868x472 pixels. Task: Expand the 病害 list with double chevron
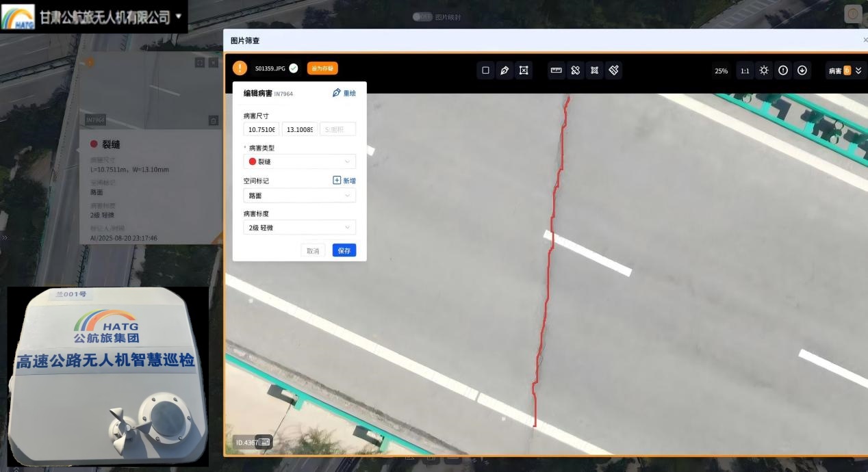click(x=858, y=70)
